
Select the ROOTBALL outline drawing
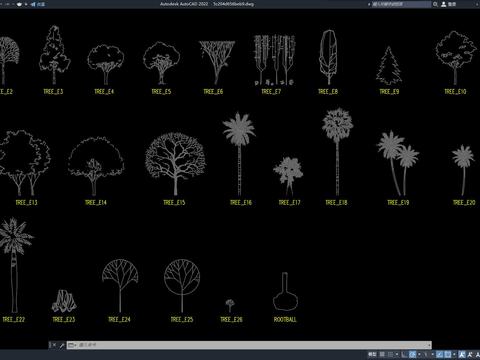tap(285, 292)
